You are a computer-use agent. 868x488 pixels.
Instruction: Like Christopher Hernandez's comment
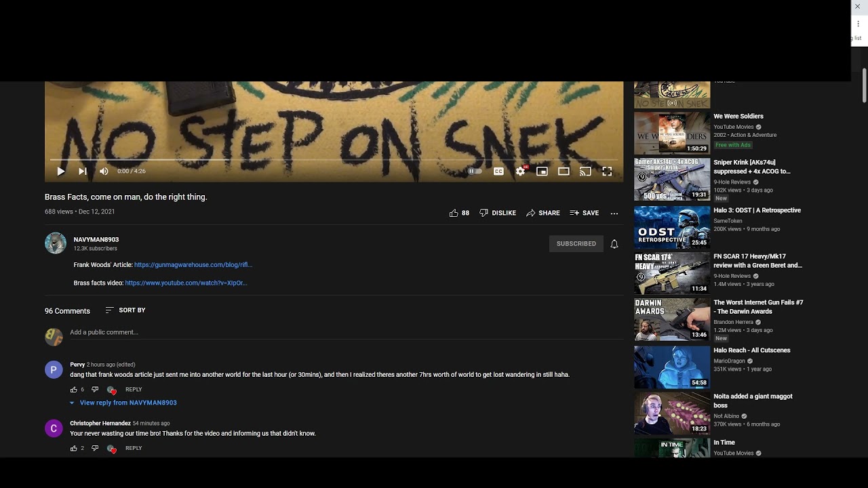74,449
